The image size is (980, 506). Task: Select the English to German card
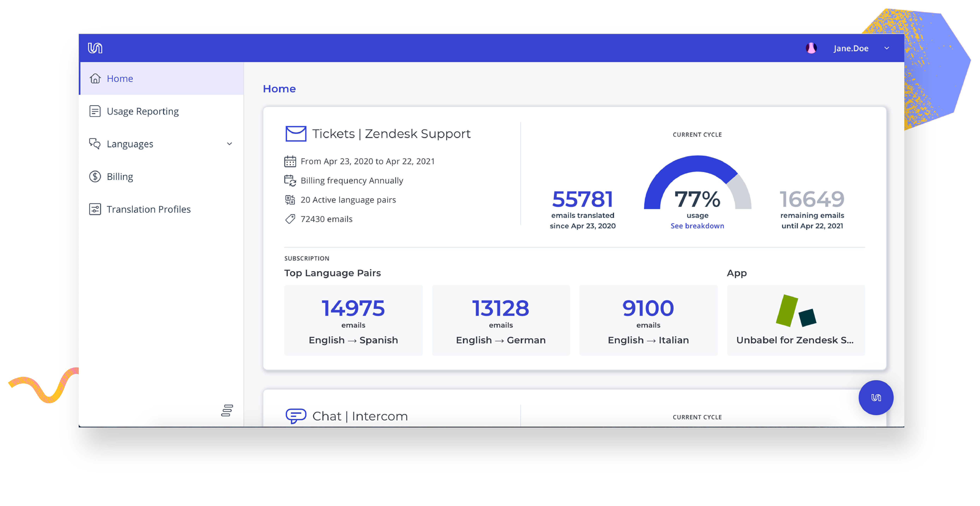coord(501,320)
